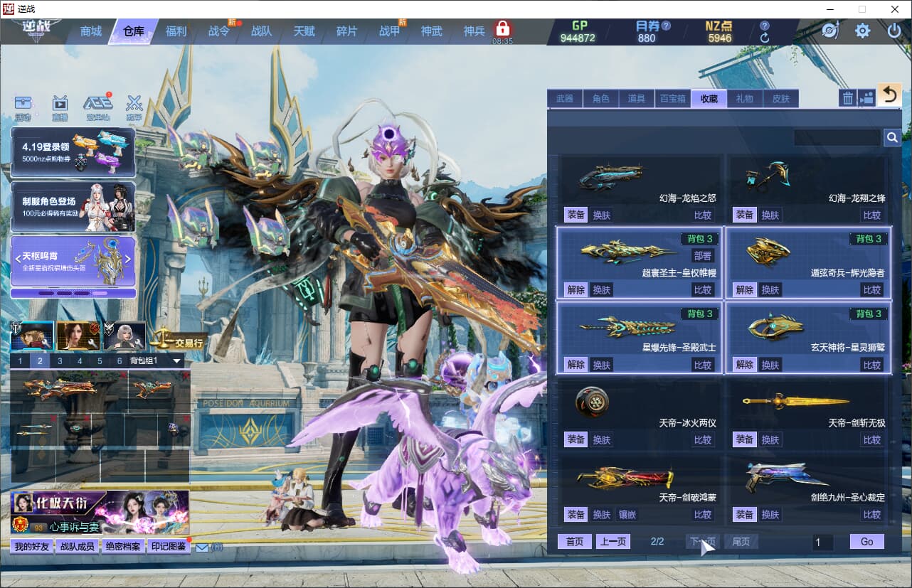Click 比较 for 玄天神将-星灵狮鹫
This screenshot has width=912, height=588.
tap(872, 365)
